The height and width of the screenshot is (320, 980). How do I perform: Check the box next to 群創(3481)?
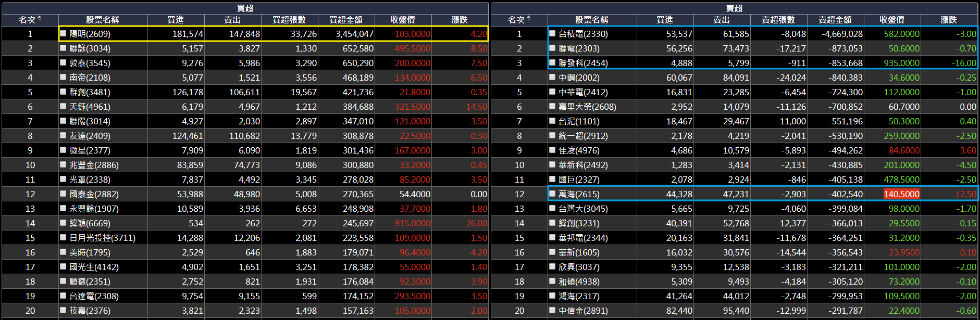pyautogui.click(x=63, y=92)
